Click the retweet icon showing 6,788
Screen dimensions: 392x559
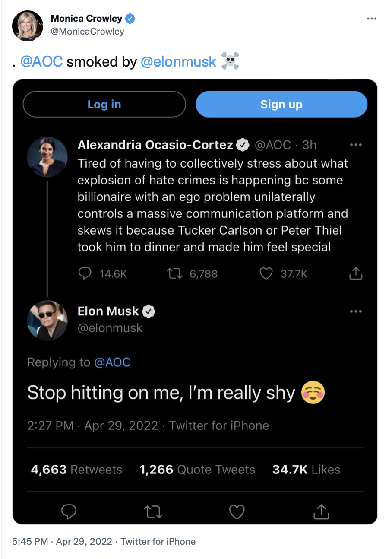175,273
